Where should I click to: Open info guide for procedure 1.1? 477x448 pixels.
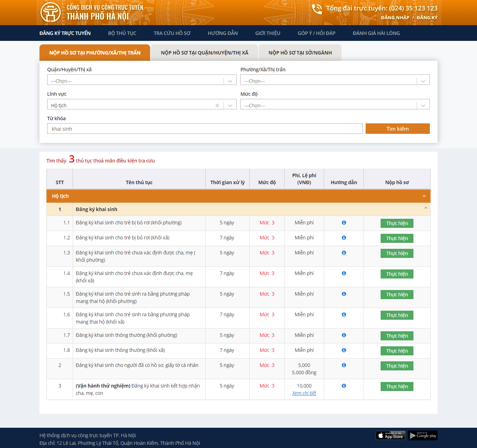[x=344, y=223]
